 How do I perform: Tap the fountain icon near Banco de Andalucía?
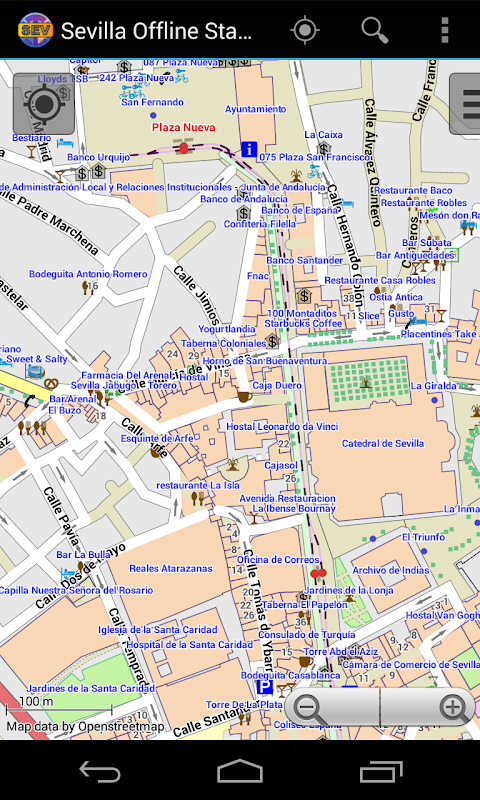[296, 177]
